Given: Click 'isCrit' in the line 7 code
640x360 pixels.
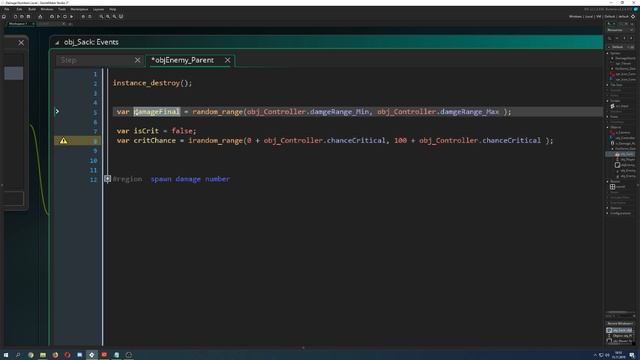Looking at the screenshot, I should [146, 131].
